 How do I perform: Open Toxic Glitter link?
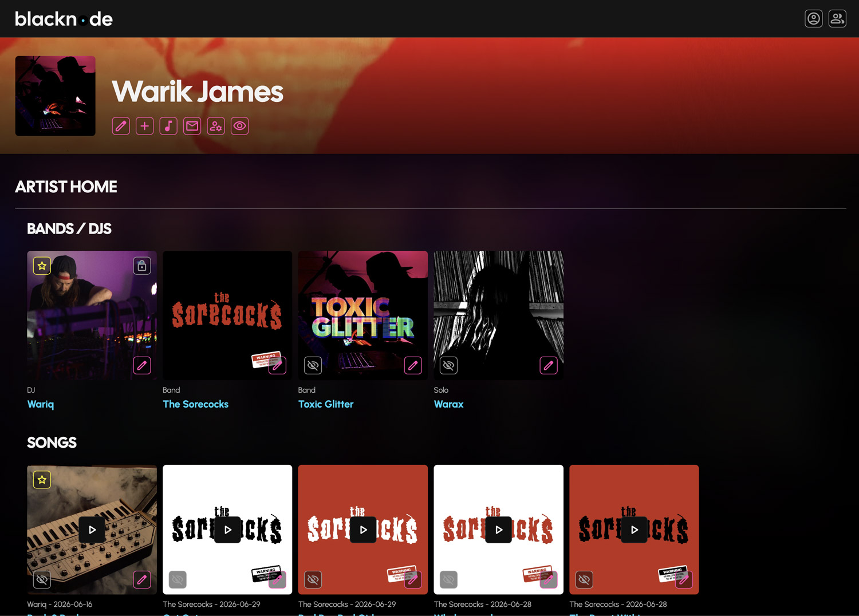point(326,404)
